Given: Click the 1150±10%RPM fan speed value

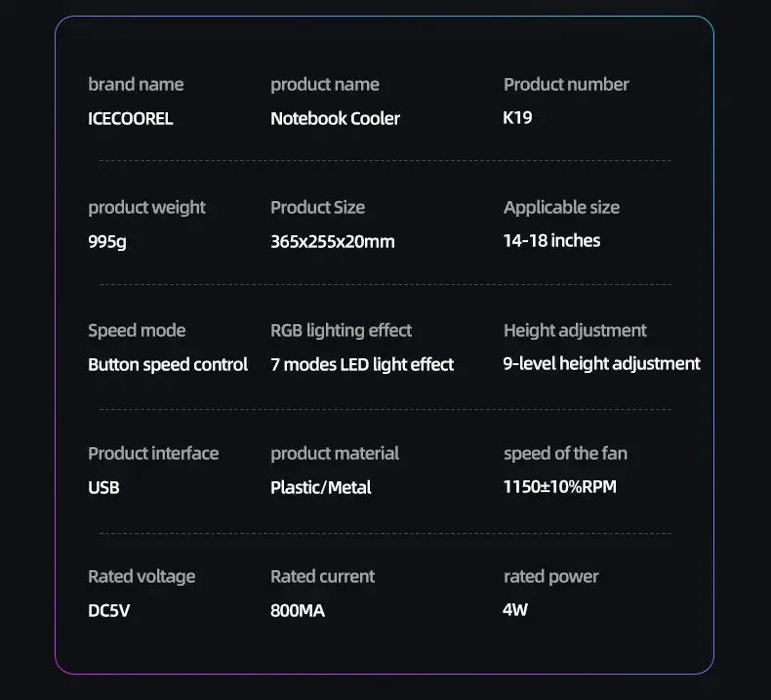Looking at the screenshot, I should [559, 486].
